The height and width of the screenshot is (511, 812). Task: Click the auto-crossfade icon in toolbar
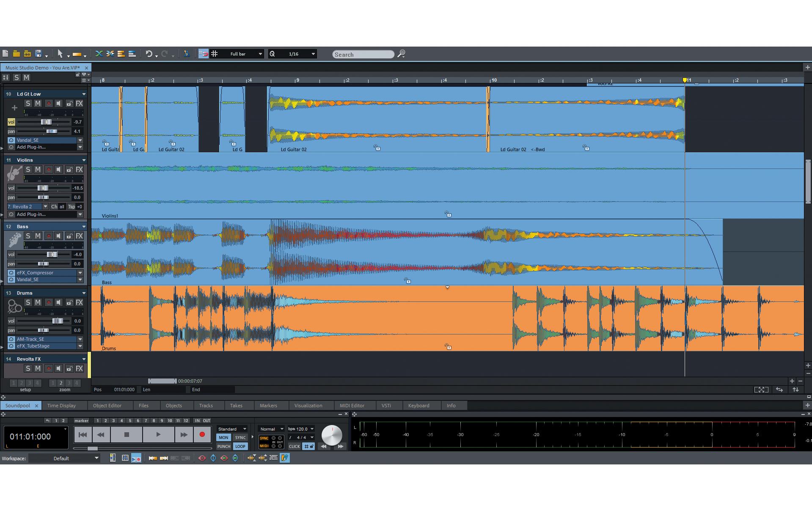tap(110, 54)
